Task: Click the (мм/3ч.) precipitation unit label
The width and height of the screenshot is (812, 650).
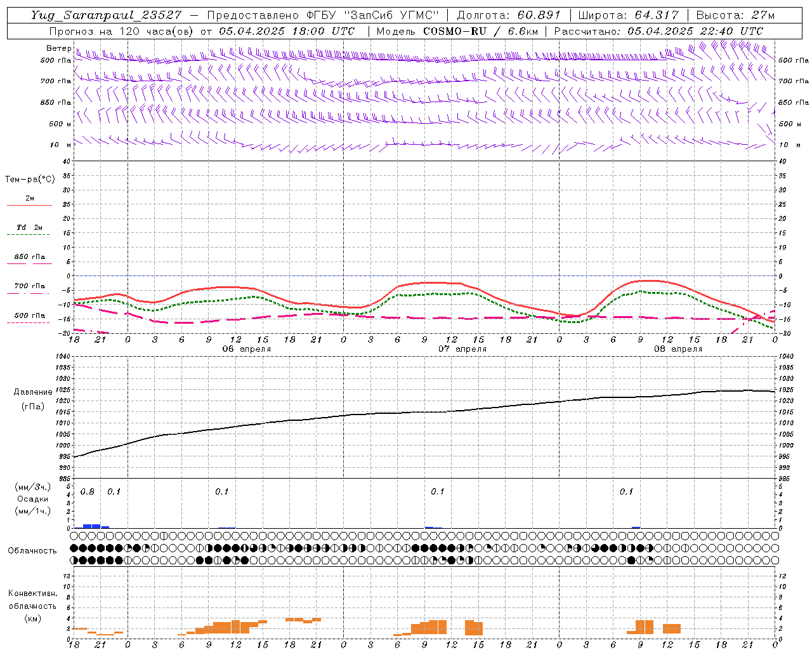Action: [32, 487]
